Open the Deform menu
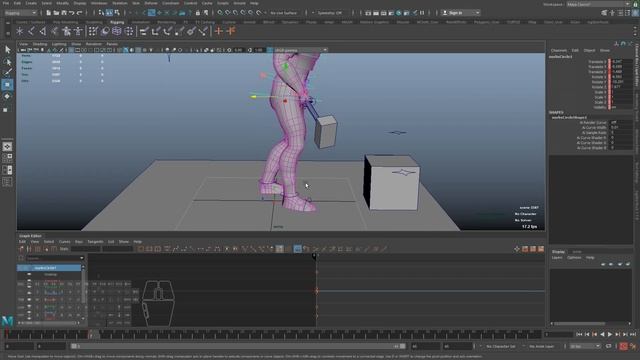The image size is (640, 360). (151, 3)
